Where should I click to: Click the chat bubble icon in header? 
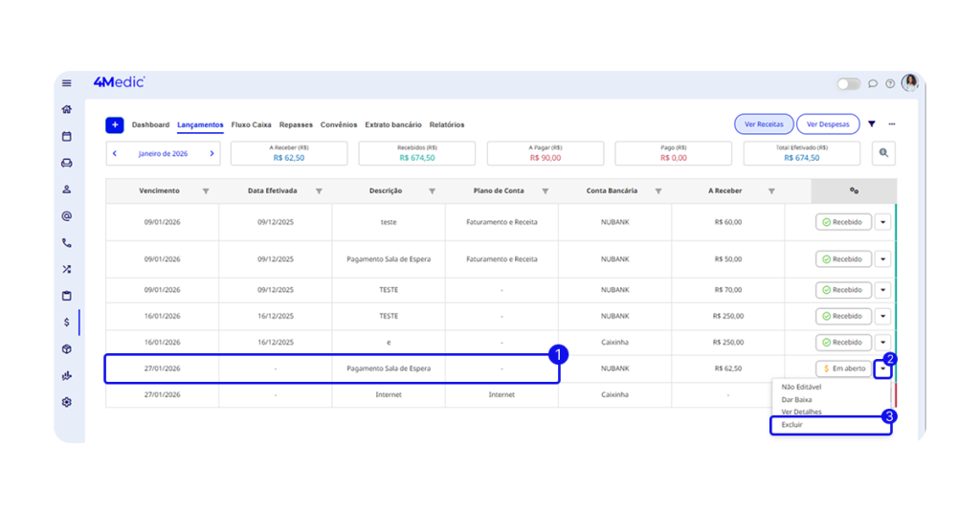(873, 83)
